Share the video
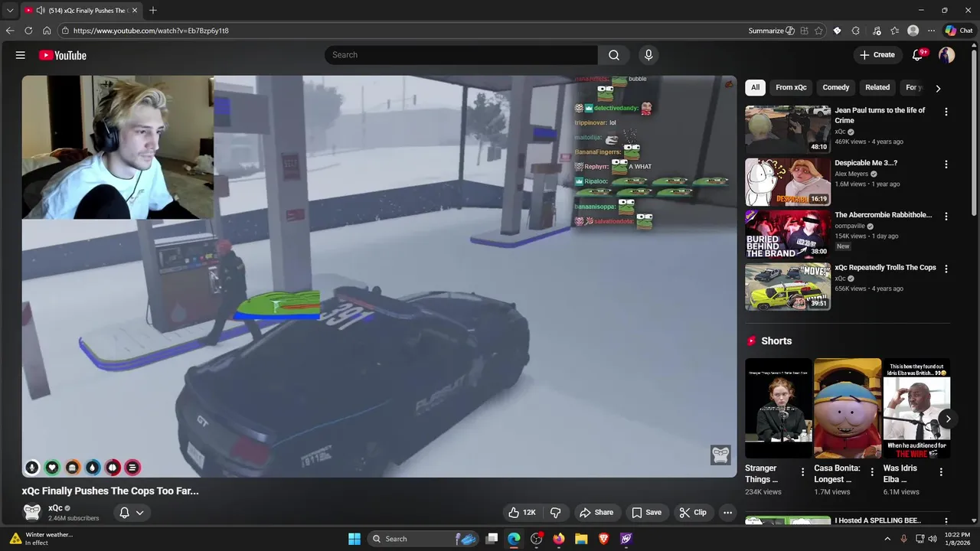The height and width of the screenshot is (551, 980). 596,513
